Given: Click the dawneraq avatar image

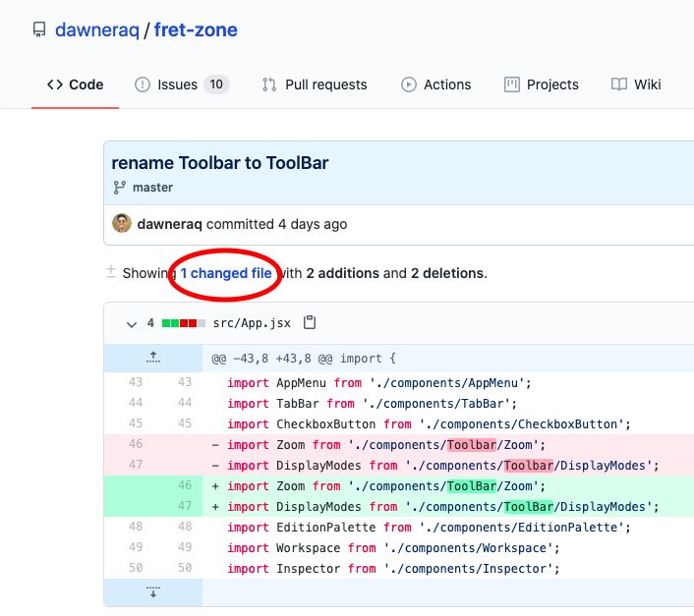Looking at the screenshot, I should [122, 223].
